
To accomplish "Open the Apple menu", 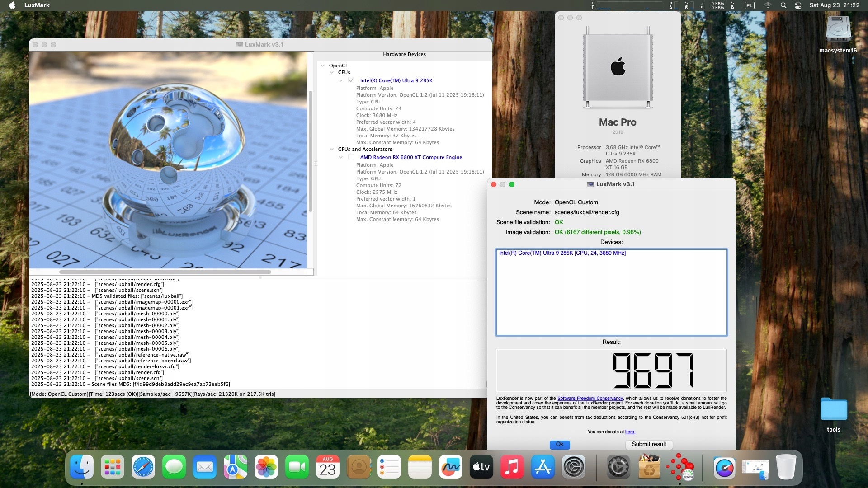I will click(x=12, y=5).
